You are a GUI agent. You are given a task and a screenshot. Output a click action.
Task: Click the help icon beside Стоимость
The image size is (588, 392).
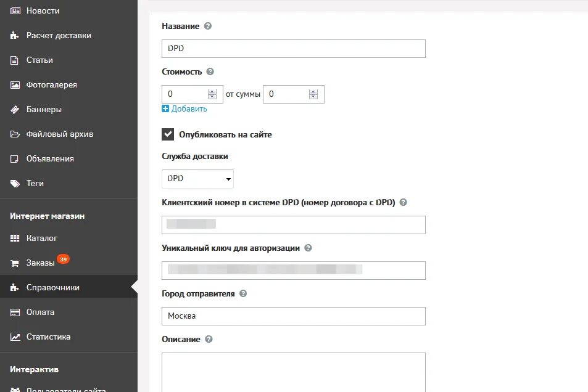pos(210,71)
